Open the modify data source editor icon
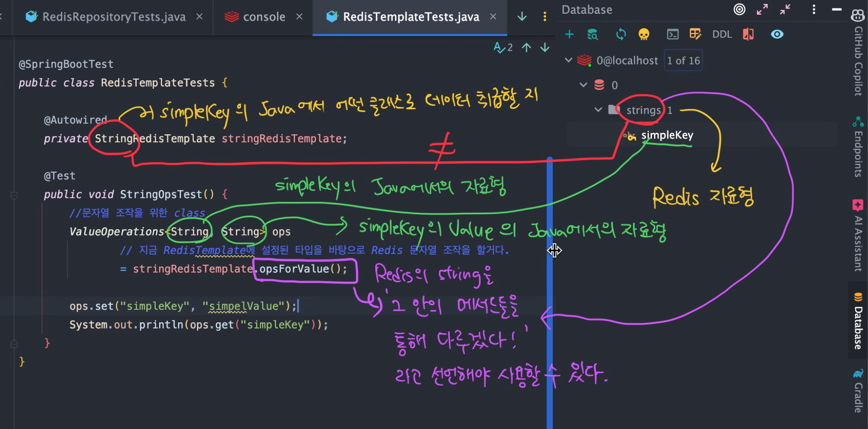The height and width of the screenshot is (429, 868). click(x=696, y=34)
